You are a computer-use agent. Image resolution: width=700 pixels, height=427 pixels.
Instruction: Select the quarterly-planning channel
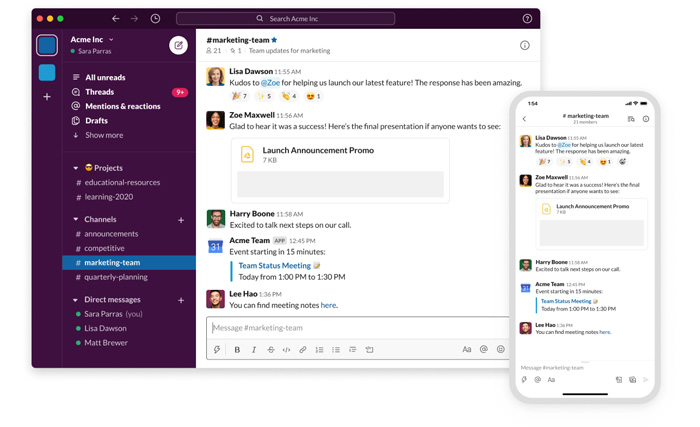point(116,277)
